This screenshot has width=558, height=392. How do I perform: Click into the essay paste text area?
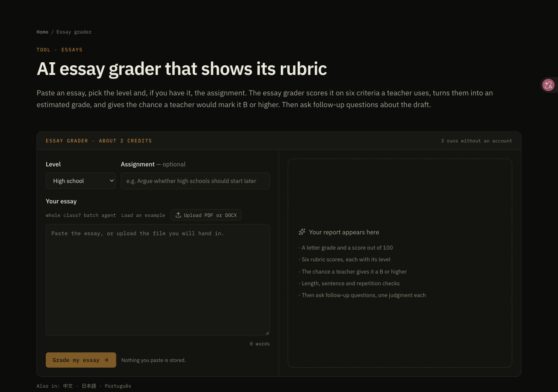158,280
